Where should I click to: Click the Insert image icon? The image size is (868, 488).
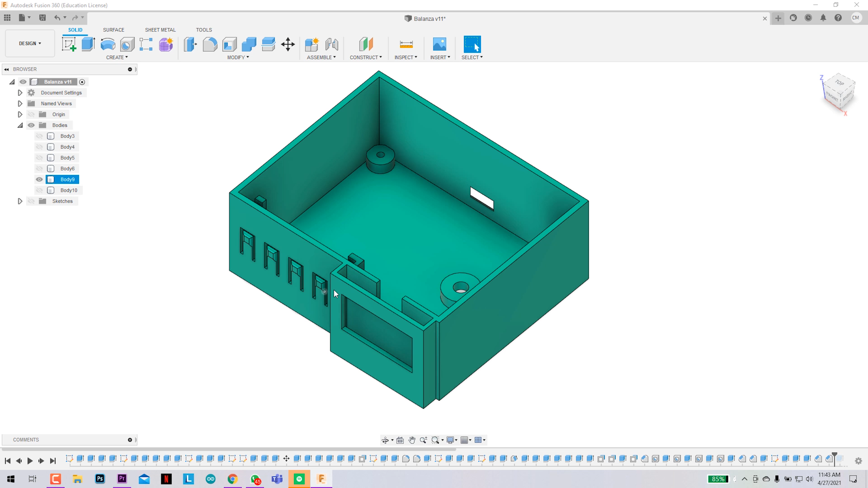[439, 44]
